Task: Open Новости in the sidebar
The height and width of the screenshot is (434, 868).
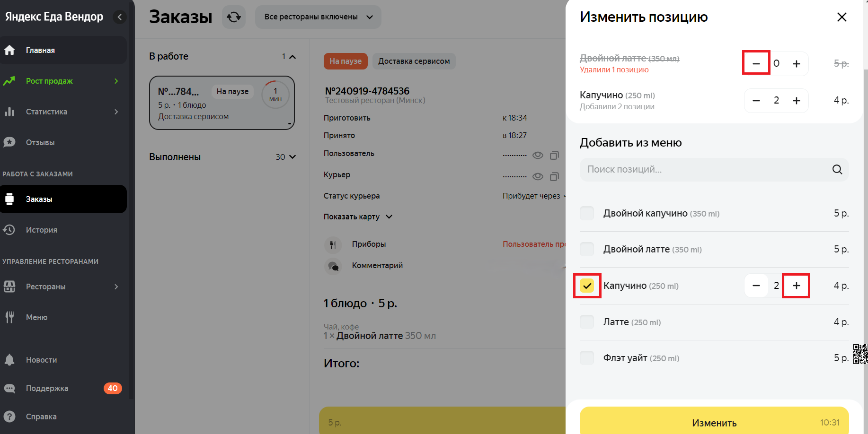Action: [63, 360]
